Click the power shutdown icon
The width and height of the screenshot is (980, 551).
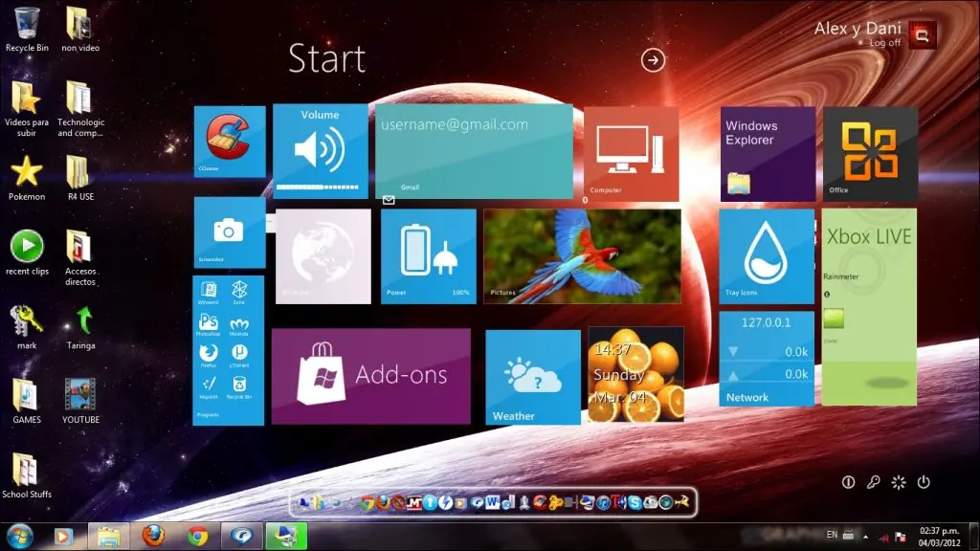tap(924, 482)
